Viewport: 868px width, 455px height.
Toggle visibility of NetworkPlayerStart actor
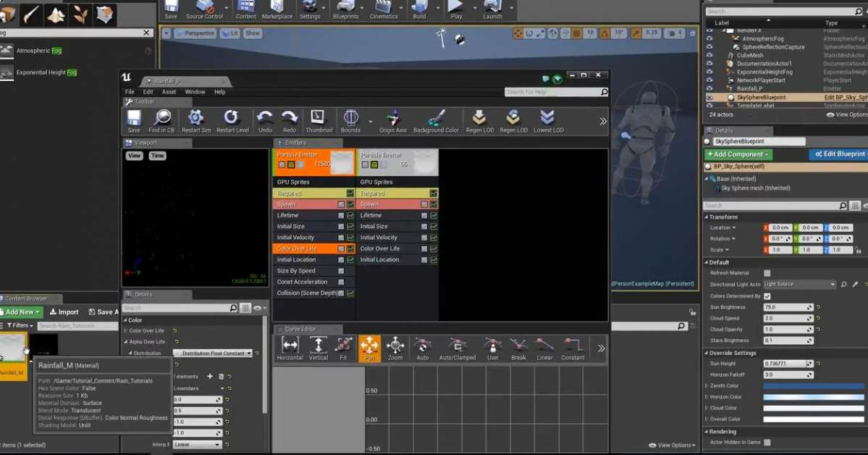click(709, 80)
